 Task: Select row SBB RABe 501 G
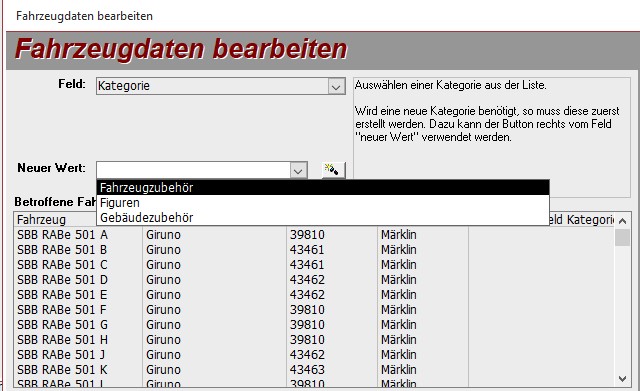click(x=314, y=325)
